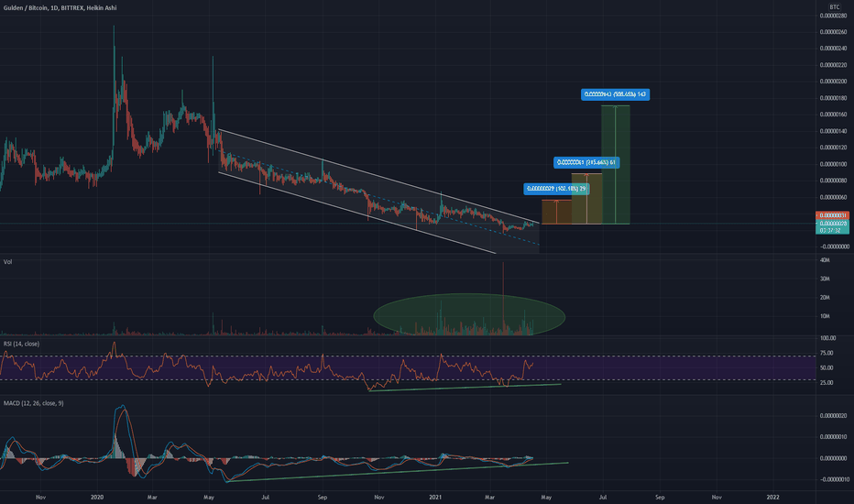Click the Sep label after 2021 on the time axis
The width and height of the screenshot is (854, 504).
(x=660, y=497)
